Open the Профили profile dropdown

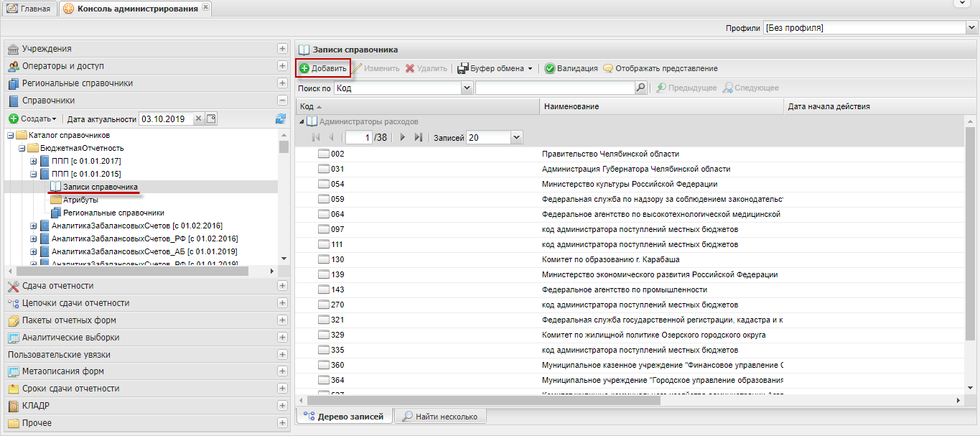click(972, 28)
